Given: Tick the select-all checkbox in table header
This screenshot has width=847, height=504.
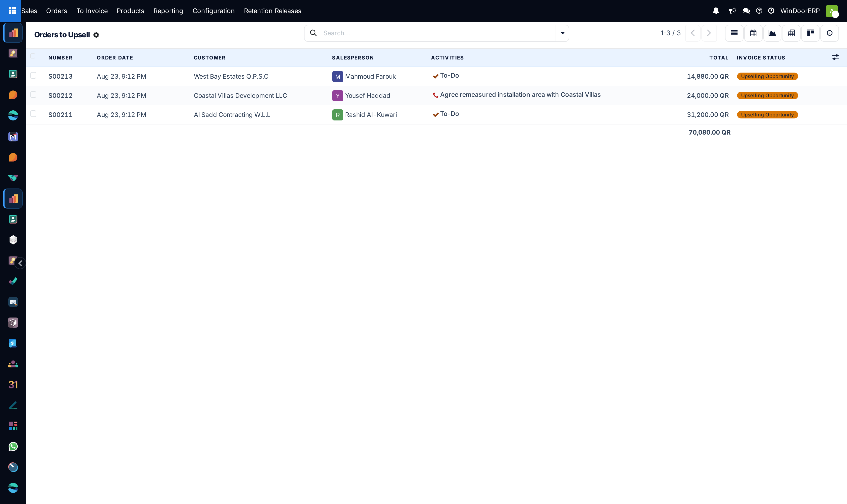Looking at the screenshot, I should click(x=33, y=56).
